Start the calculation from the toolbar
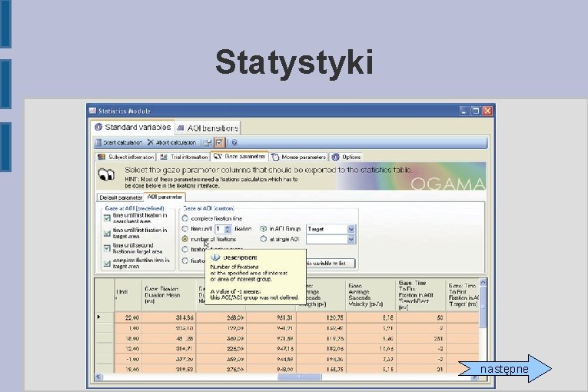Screen dimensions: 588x392 tap(119, 142)
